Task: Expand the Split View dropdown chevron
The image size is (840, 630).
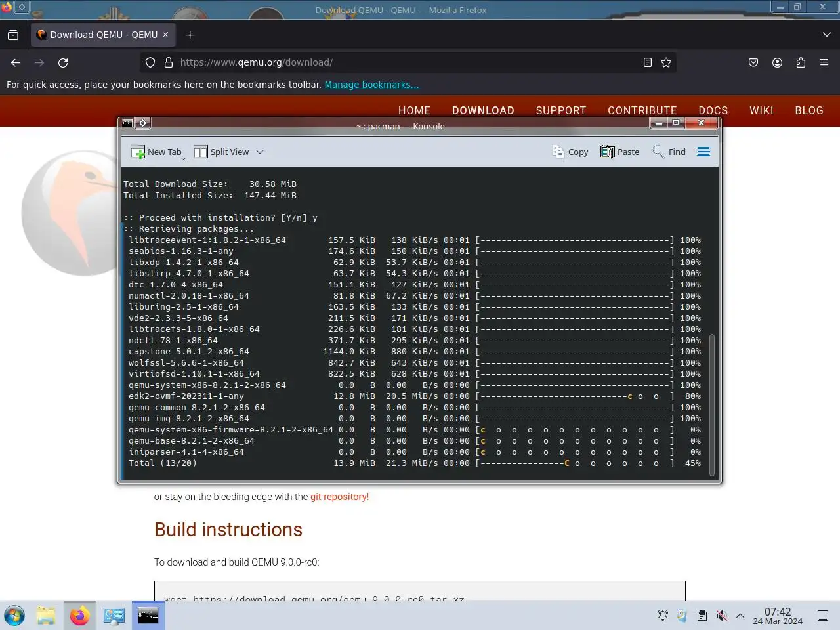Action: 260,152
